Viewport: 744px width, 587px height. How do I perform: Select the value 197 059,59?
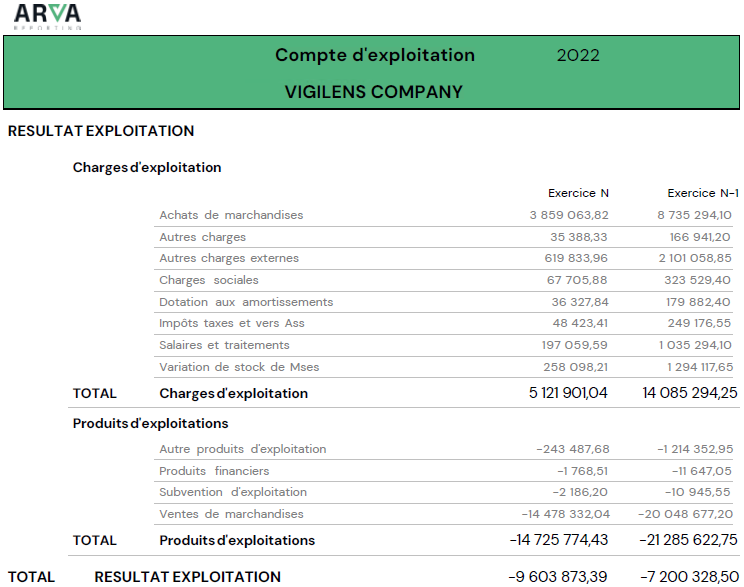(575, 345)
